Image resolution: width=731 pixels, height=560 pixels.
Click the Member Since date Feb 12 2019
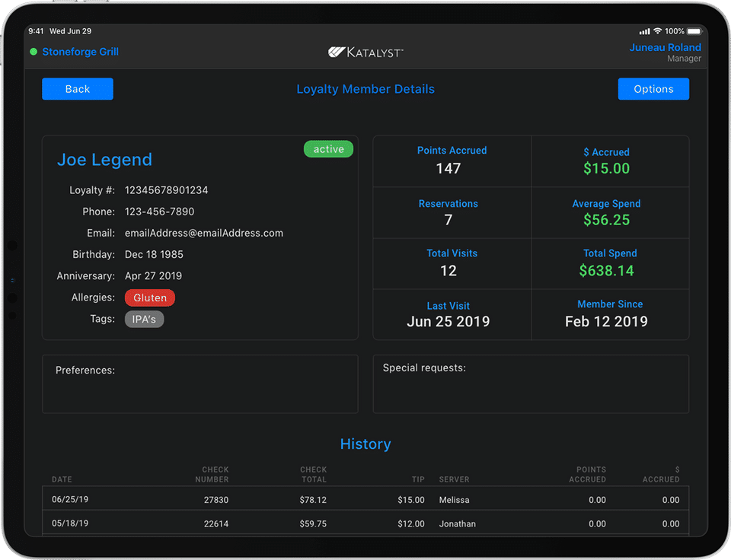pyautogui.click(x=606, y=321)
